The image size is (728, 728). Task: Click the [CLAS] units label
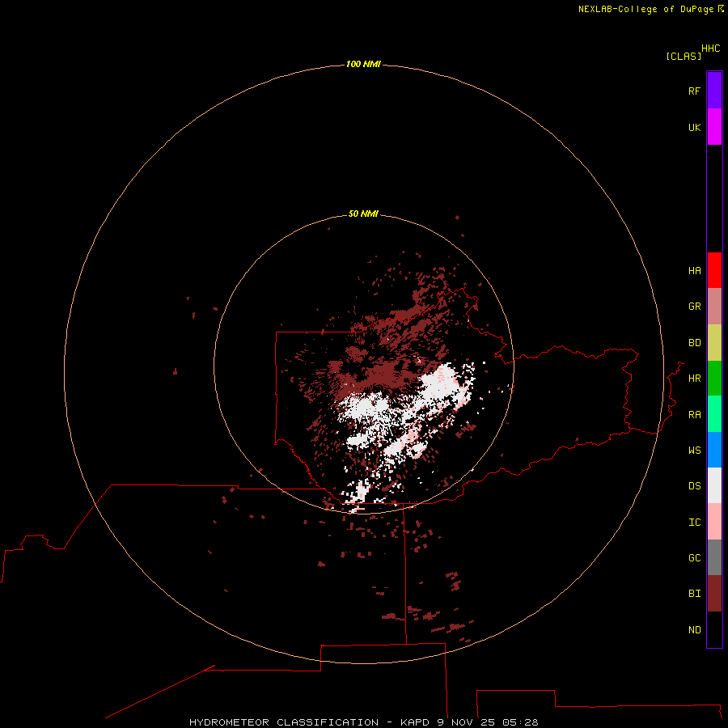coord(684,56)
